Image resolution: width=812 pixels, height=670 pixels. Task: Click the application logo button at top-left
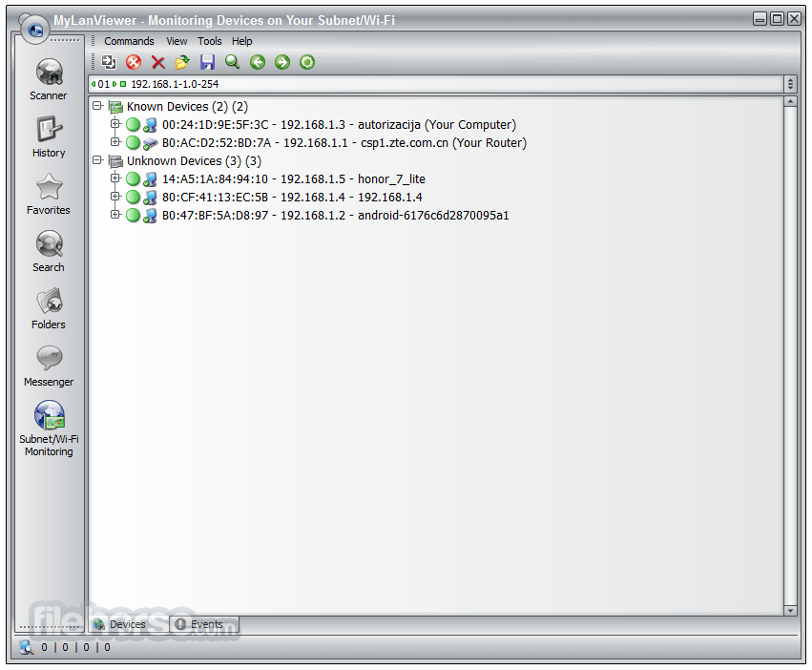coord(34,30)
